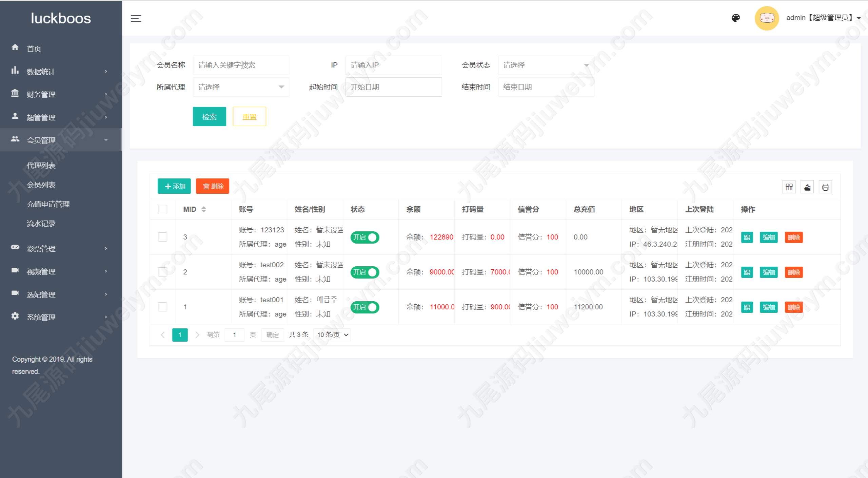This screenshot has width=868, height=478.
Task: Open 充值申请管理 in the sidebar
Action: point(48,204)
